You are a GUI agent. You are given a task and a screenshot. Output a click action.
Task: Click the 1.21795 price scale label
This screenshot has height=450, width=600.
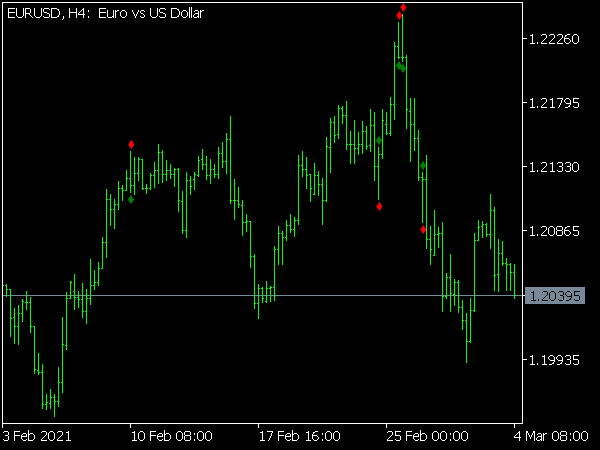tap(554, 103)
